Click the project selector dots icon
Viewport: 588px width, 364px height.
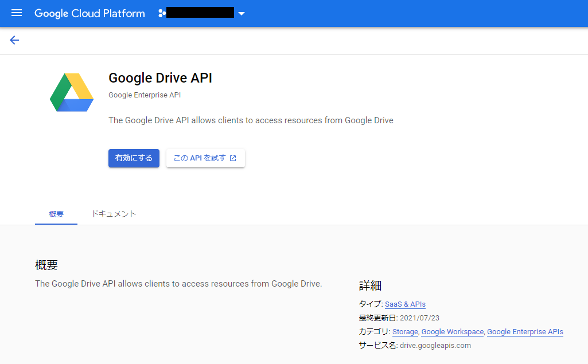pyautogui.click(x=162, y=14)
